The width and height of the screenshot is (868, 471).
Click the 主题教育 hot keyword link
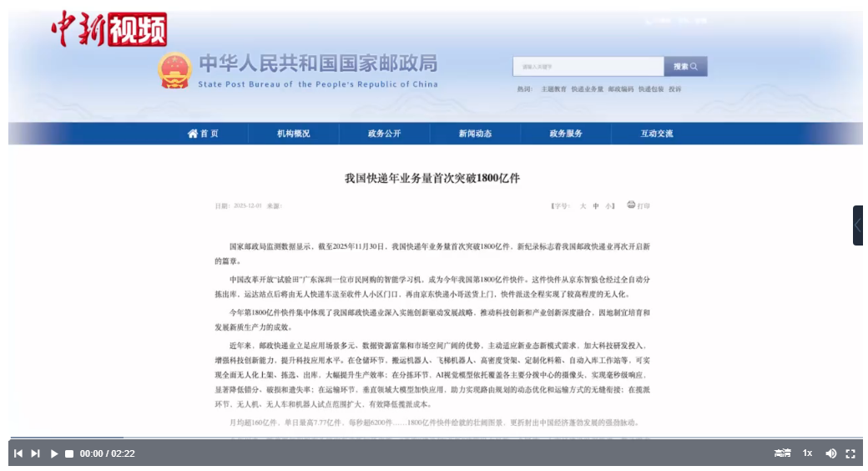click(x=553, y=89)
